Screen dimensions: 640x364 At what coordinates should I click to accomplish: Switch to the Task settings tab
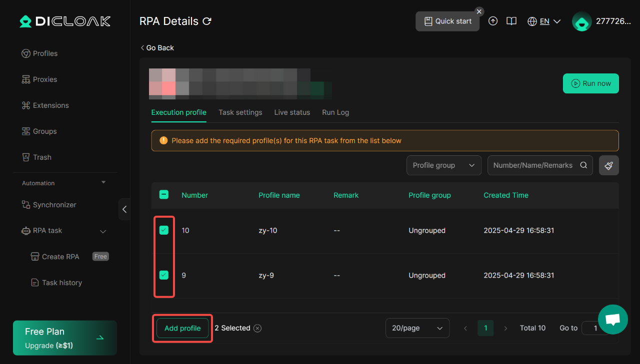[240, 112]
